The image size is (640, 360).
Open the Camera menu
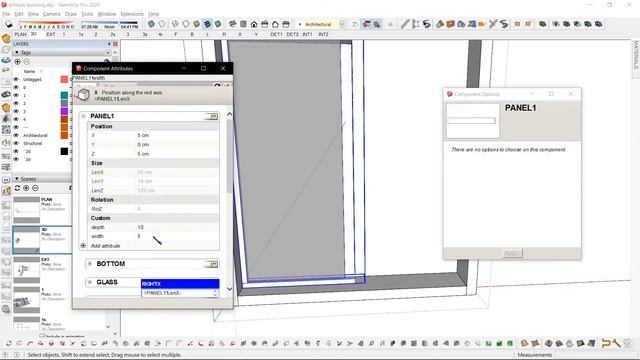click(51, 14)
